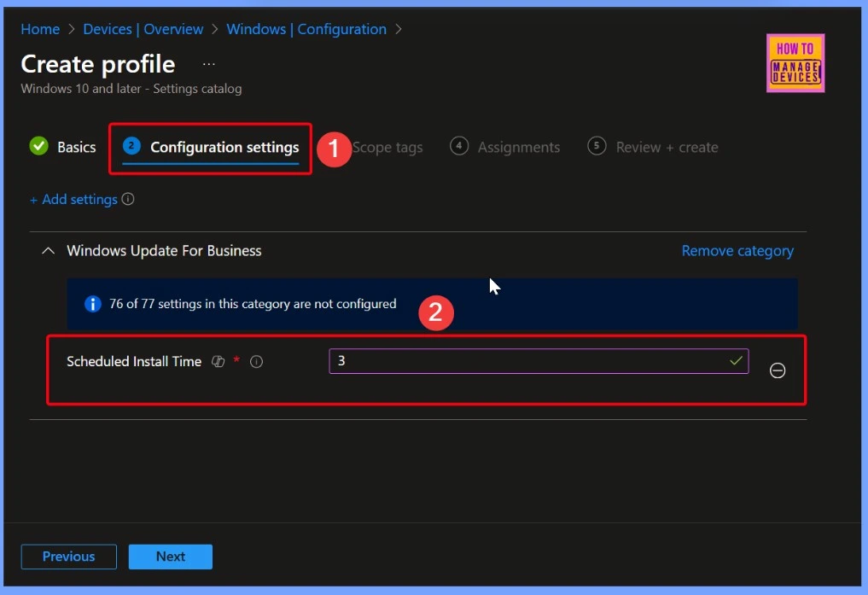Click the Copilot icon beside Scheduled Install Time
The image size is (868, 595).
(x=218, y=361)
